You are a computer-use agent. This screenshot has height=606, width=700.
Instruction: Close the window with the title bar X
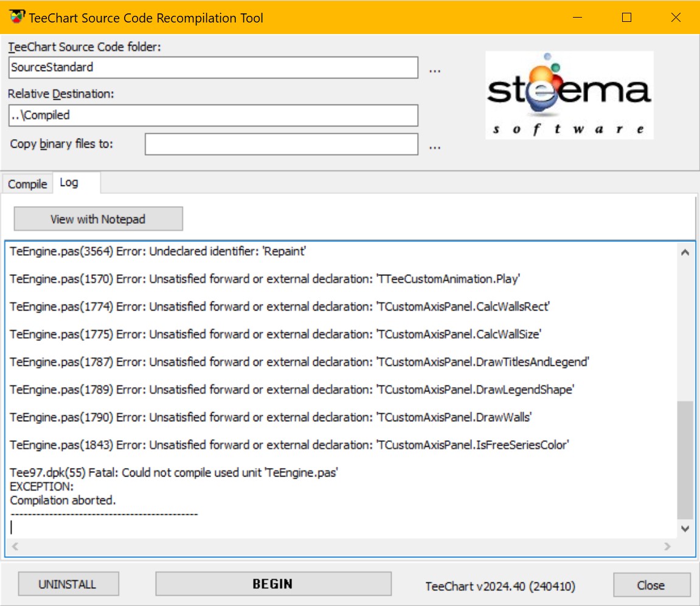click(x=676, y=18)
